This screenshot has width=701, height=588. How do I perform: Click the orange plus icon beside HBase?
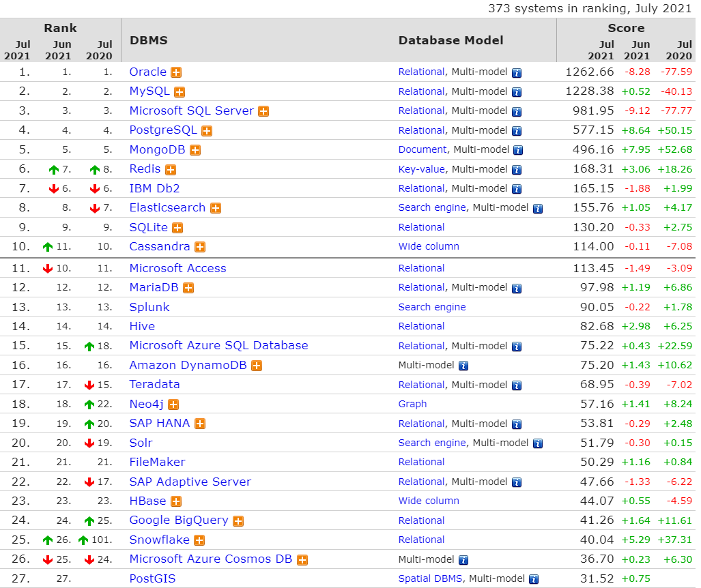pyautogui.click(x=176, y=501)
